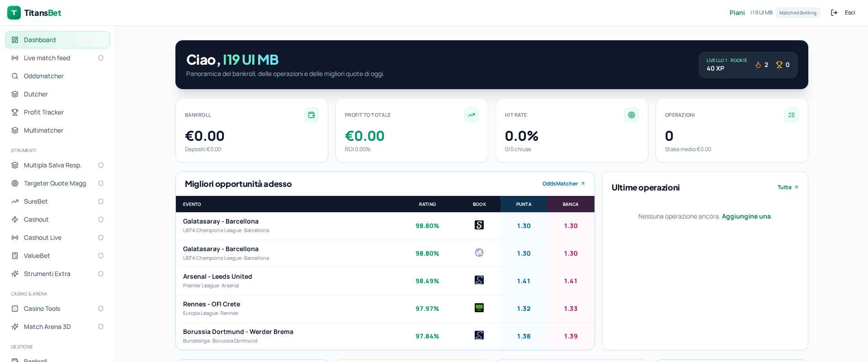The height and width of the screenshot is (362, 868).
Task: Click the 888 bookmaker logo for Rennes
Action: 479,308
